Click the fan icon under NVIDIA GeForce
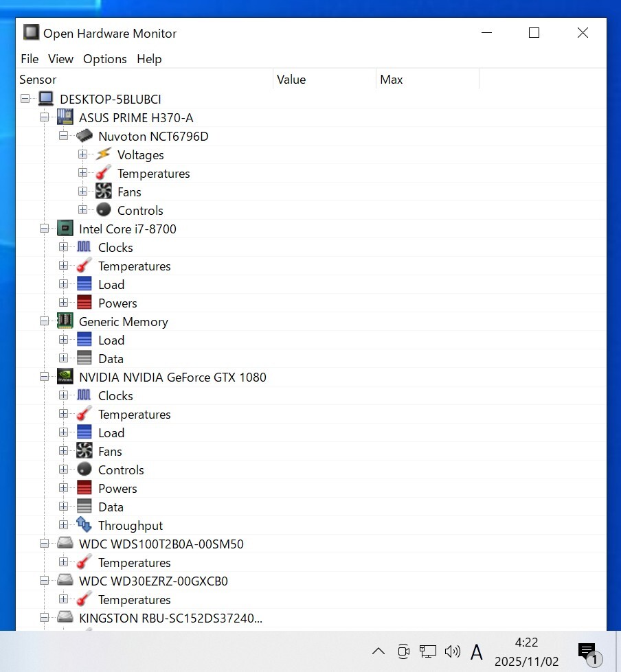Viewport: 621px width, 672px height. coord(84,450)
